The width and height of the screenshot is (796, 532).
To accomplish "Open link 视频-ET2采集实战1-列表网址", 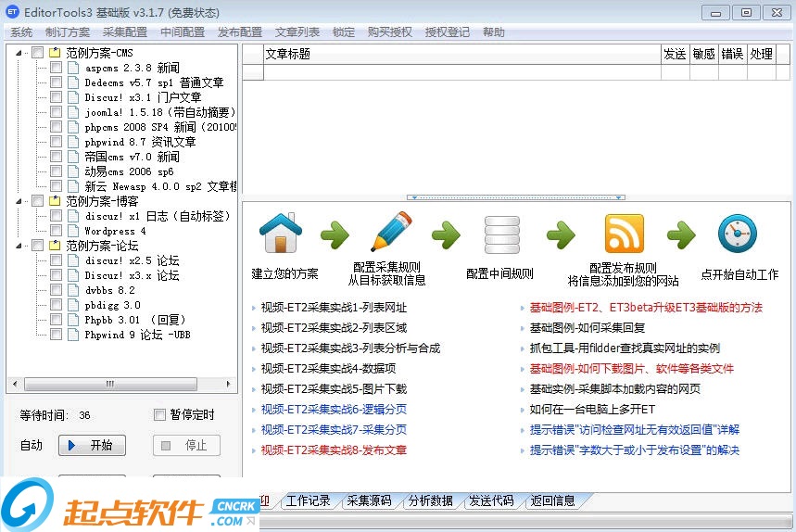I will pyautogui.click(x=334, y=307).
